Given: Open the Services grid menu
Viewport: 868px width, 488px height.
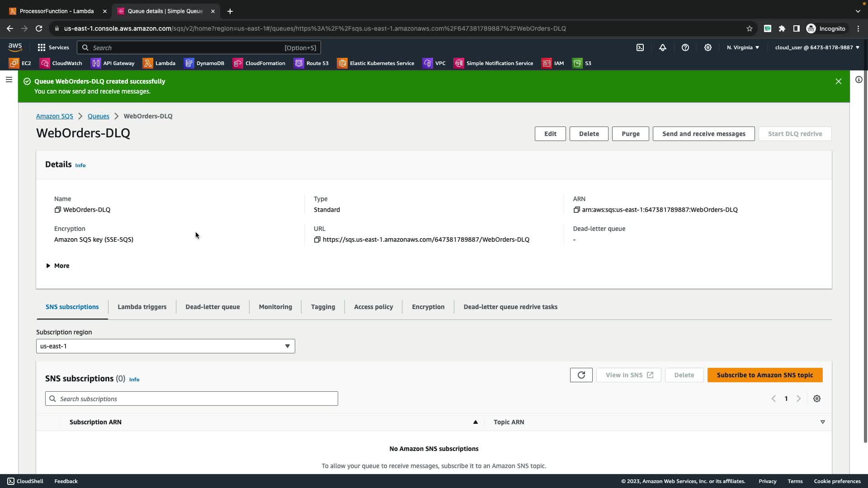Looking at the screenshot, I should tap(53, 47).
